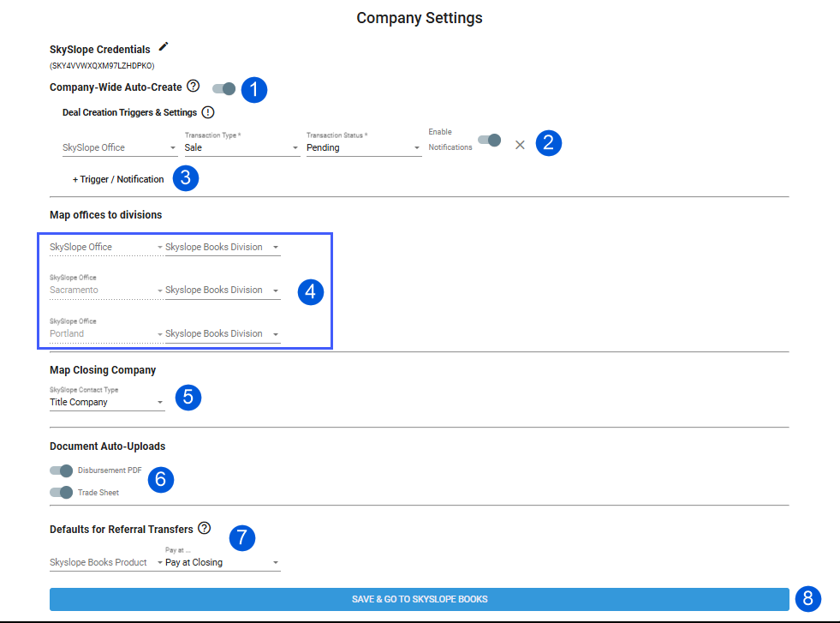Image resolution: width=840 pixels, height=623 pixels.
Task: Edit SkySlope Credentials with the pencil icon
Action: click(164, 46)
